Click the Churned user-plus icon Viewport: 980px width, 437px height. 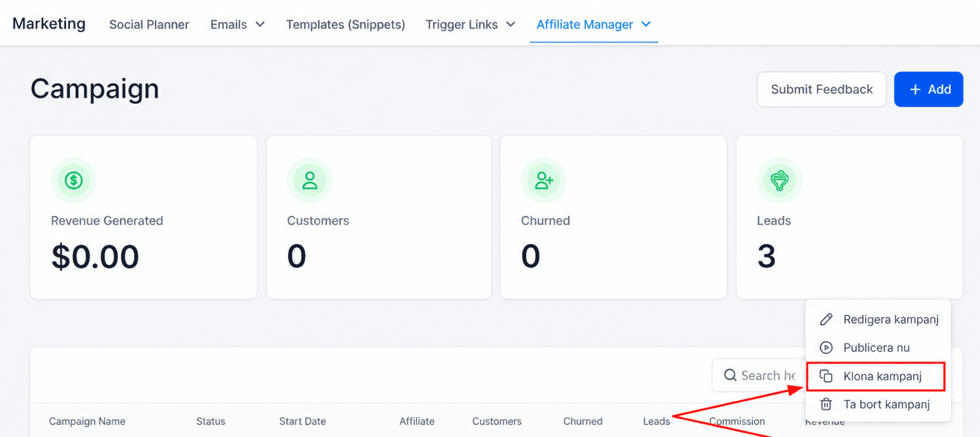[544, 180]
